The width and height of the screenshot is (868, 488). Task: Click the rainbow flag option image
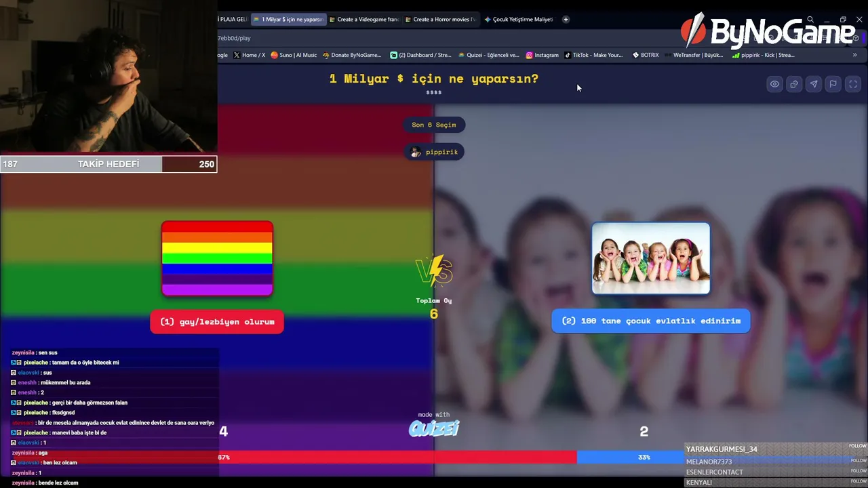point(217,258)
